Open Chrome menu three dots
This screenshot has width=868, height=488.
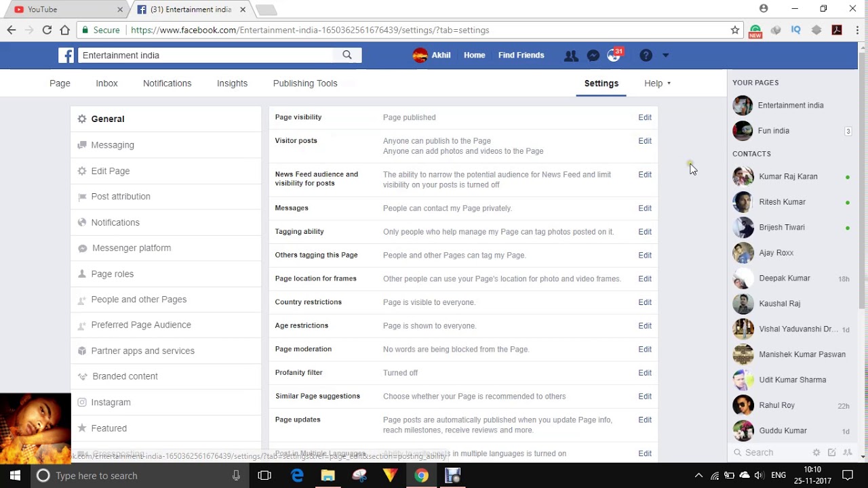(857, 30)
